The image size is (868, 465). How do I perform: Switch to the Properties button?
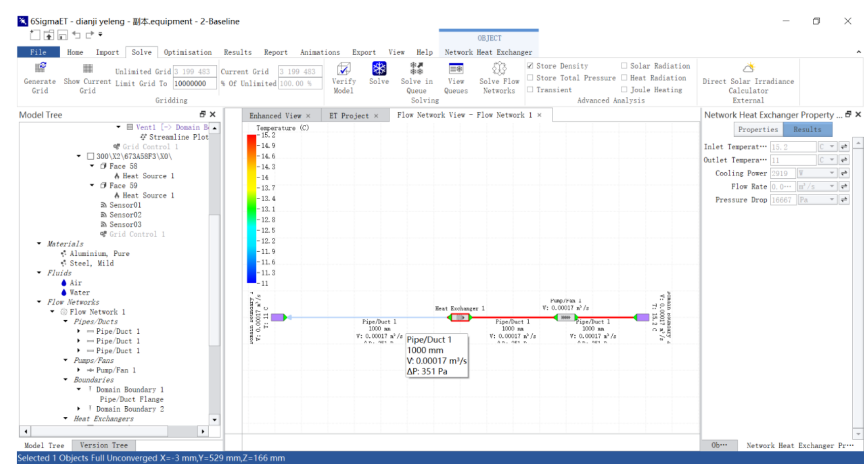click(758, 130)
